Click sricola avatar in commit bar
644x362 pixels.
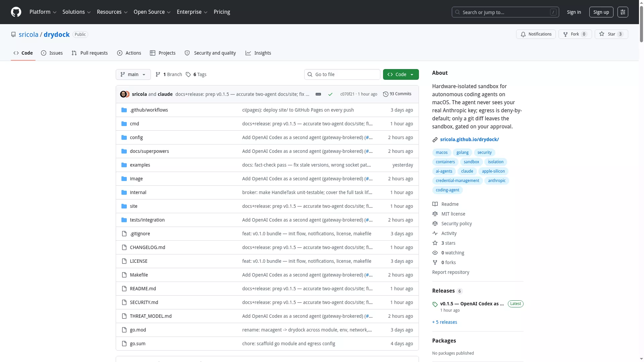tap(123, 94)
